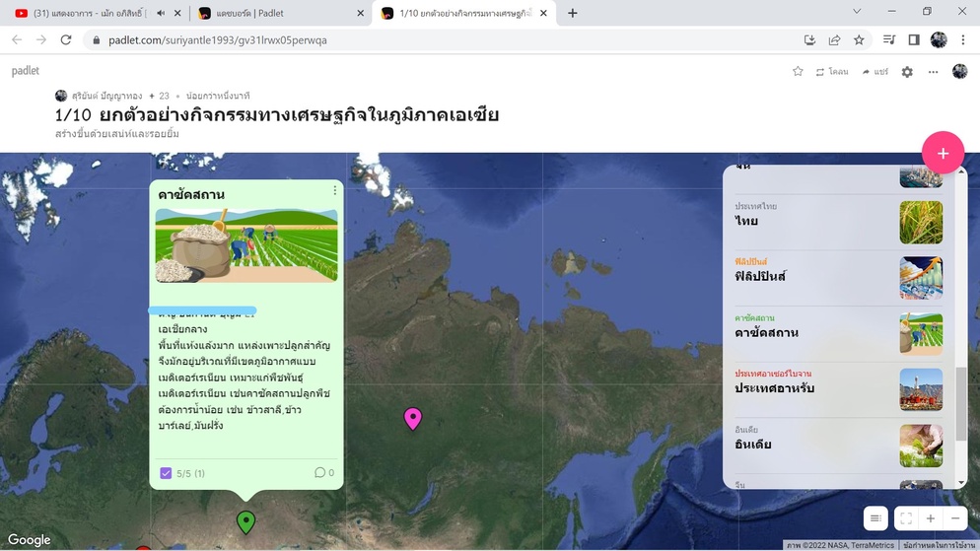Click the browser back arrow
980x551 pixels.
(x=17, y=40)
